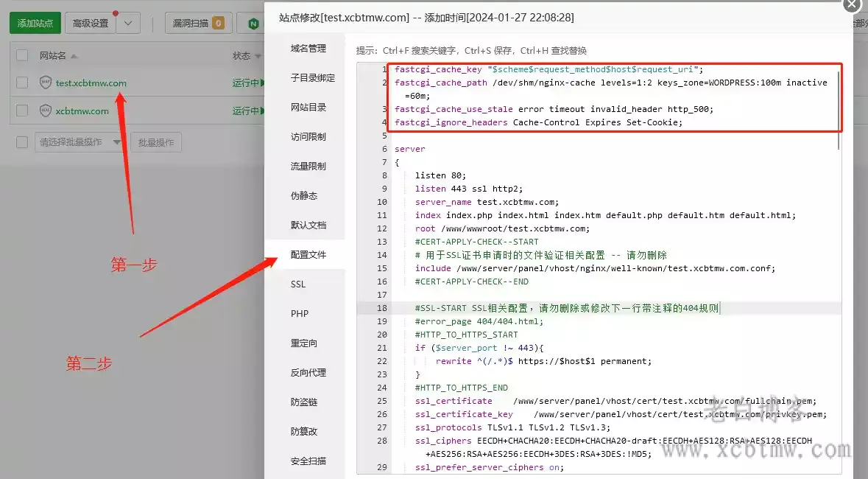Click the WAF shield icon beside xcbtmw.com

tap(45, 111)
